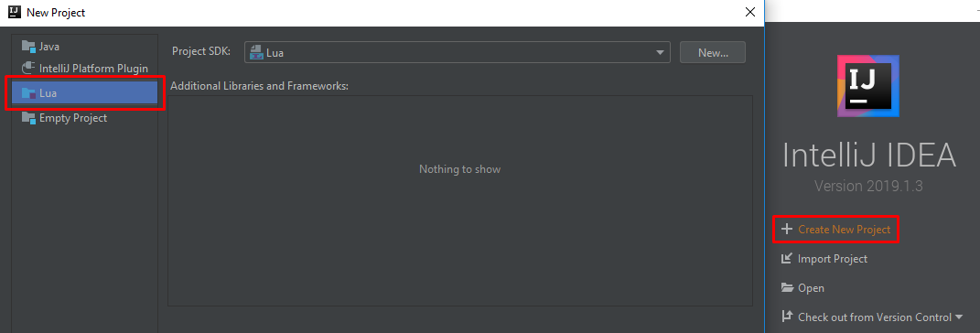This screenshot has height=333, width=980.
Task: Click the Create New Project link
Action: click(x=844, y=230)
